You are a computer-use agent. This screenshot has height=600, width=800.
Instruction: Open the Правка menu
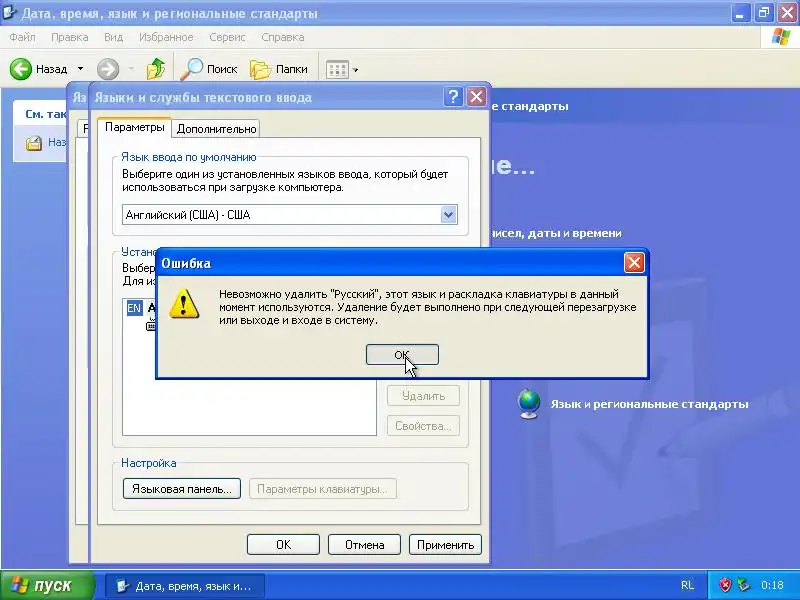coord(69,37)
